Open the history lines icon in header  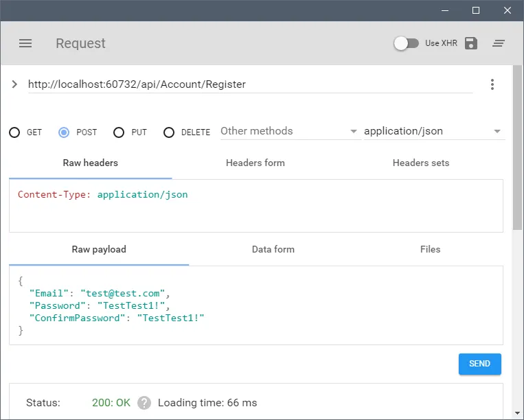(x=499, y=43)
